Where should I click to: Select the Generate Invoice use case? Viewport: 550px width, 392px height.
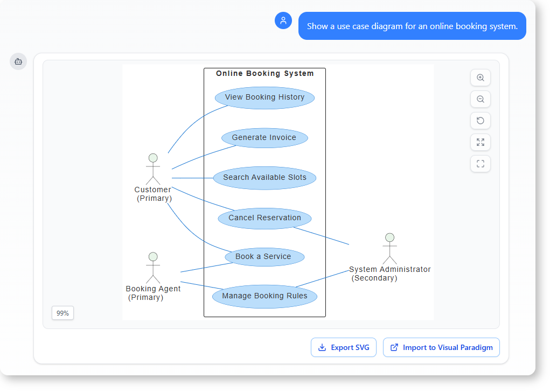(264, 137)
